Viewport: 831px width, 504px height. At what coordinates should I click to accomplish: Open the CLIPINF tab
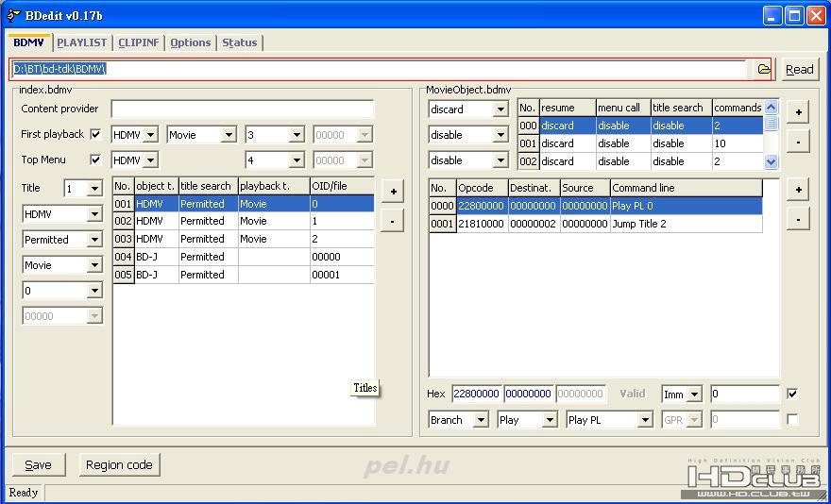pos(139,42)
